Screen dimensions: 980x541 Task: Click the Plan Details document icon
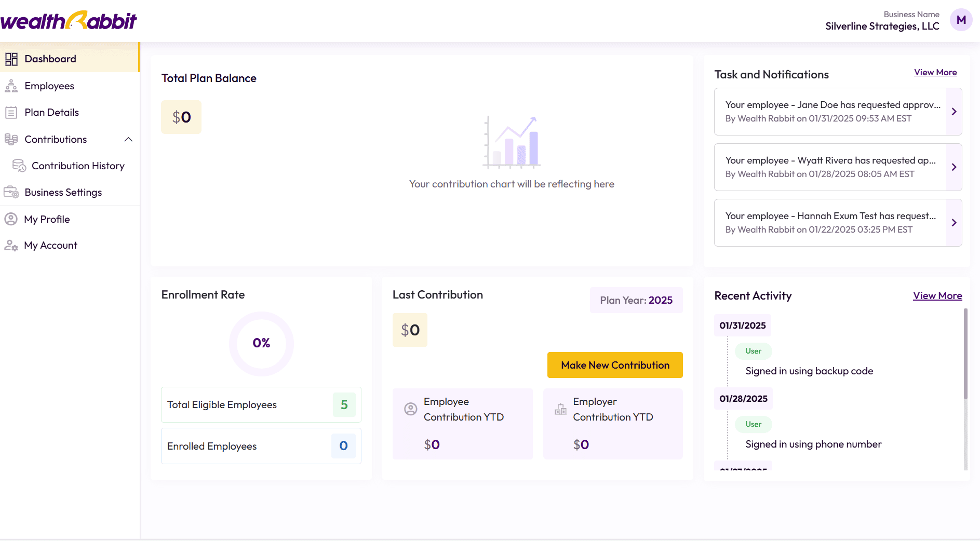(x=11, y=113)
